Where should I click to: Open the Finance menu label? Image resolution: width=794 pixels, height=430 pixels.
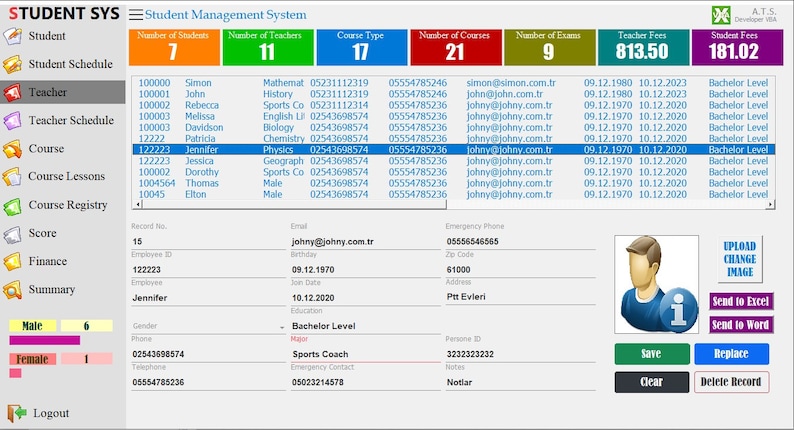click(x=48, y=261)
